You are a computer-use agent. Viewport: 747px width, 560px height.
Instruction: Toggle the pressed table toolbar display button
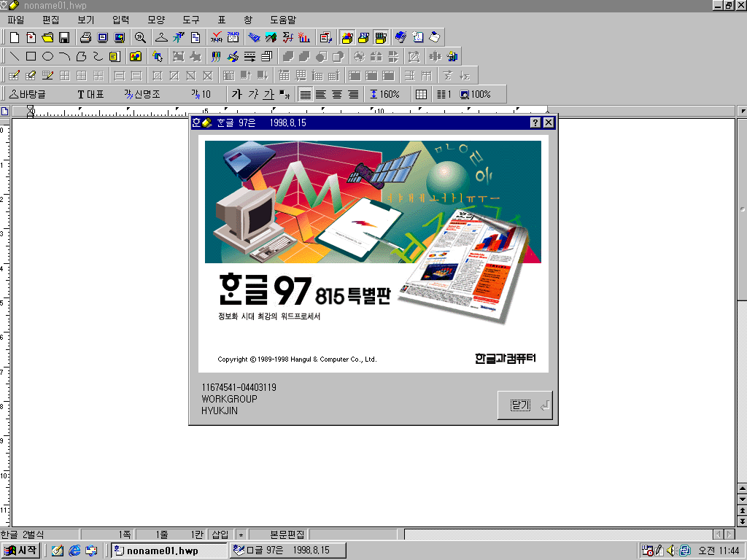[380, 38]
